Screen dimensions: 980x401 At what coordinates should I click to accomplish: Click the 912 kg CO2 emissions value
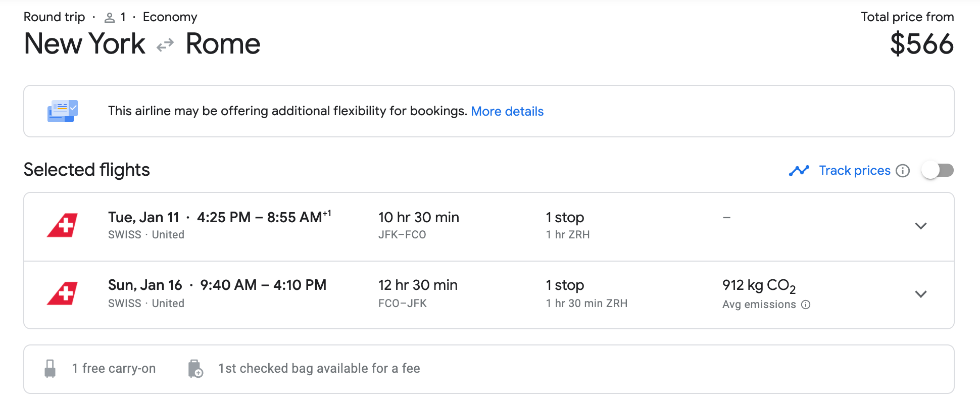[759, 285]
